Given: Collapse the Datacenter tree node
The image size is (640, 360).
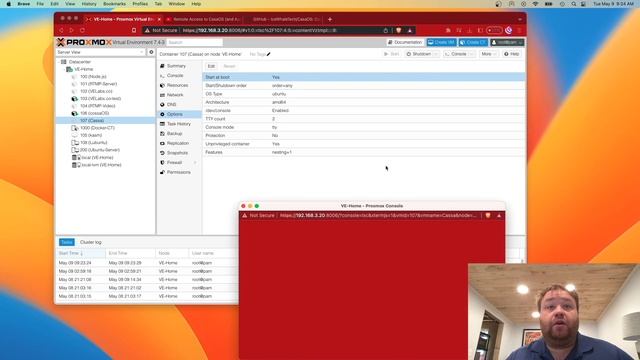Looking at the screenshot, I should click(59, 62).
